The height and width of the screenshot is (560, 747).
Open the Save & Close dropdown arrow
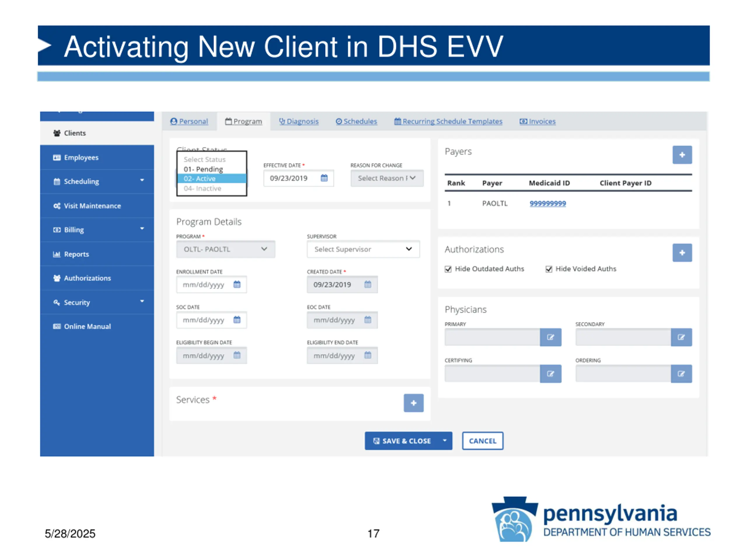pos(445,441)
